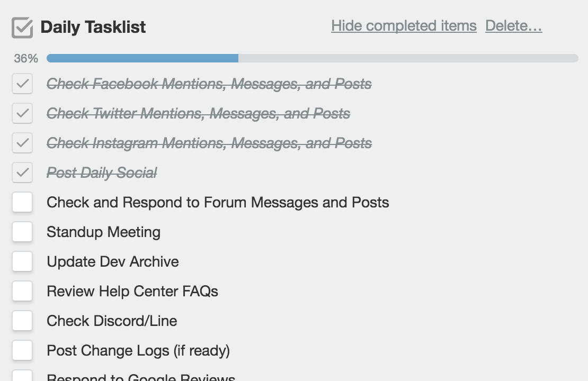This screenshot has height=381, width=588.
Task: Click the Check Discord/Line item text
Action: [112, 321]
